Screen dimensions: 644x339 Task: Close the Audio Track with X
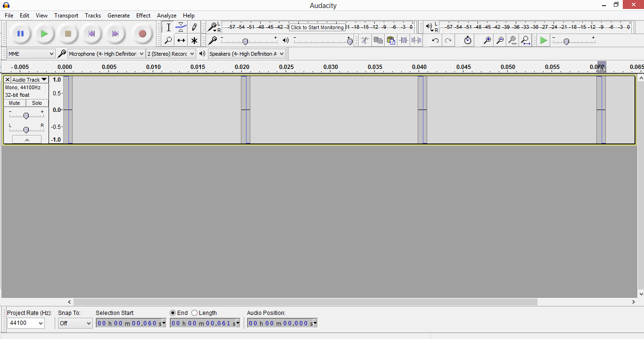pyautogui.click(x=8, y=80)
